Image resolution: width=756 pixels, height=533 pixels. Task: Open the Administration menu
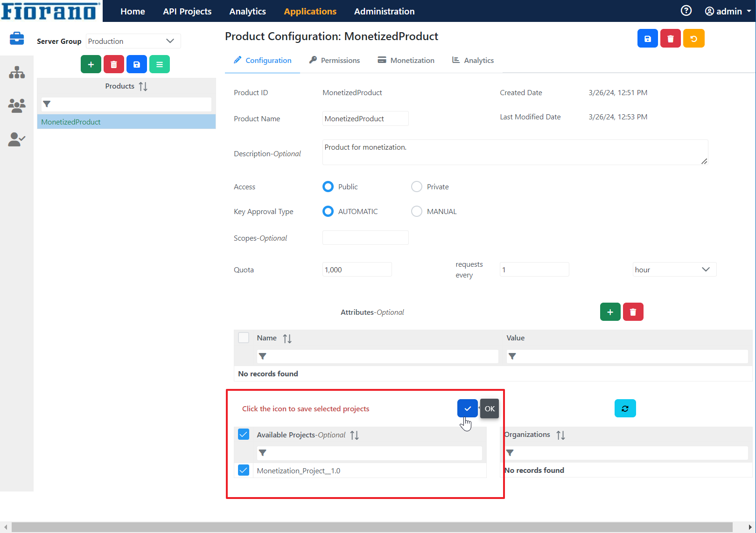click(385, 11)
